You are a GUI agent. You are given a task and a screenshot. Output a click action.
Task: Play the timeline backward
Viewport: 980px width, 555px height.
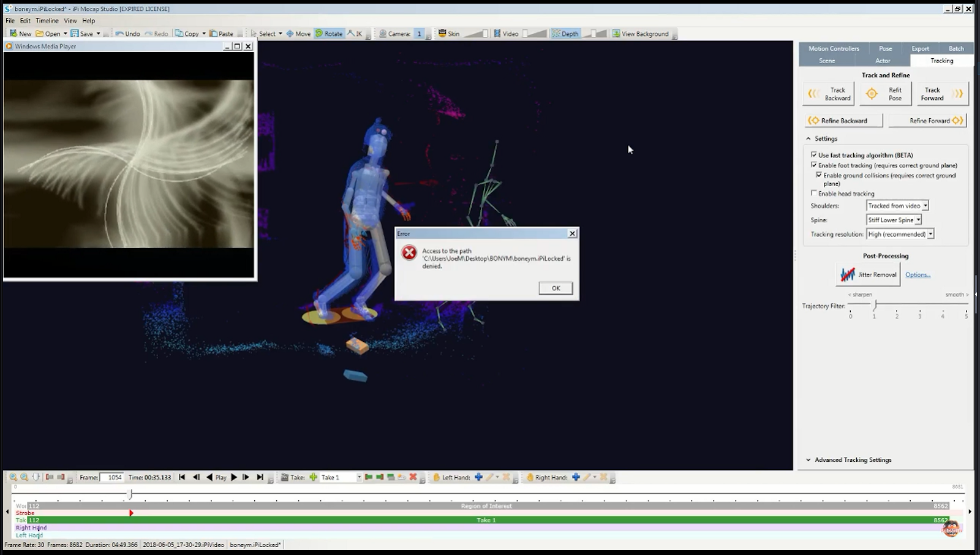209,477
